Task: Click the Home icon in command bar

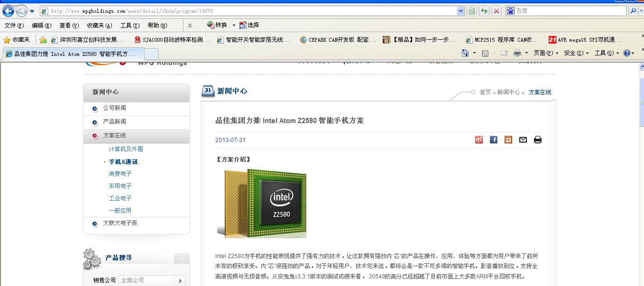Action: click(x=465, y=53)
